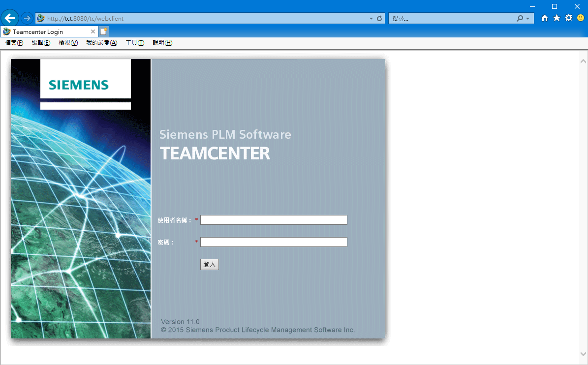Focus the 密碼 password field
Image resolution: width=588 pixels, height=365 pixels.
click(274, 242)
